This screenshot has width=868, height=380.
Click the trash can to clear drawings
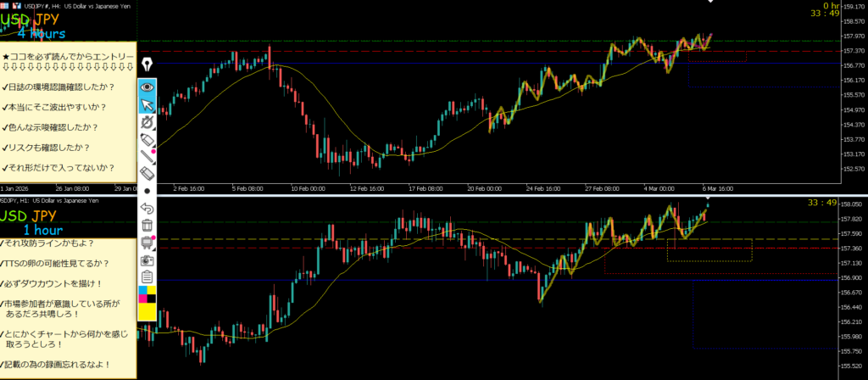(x=147, y=225)
